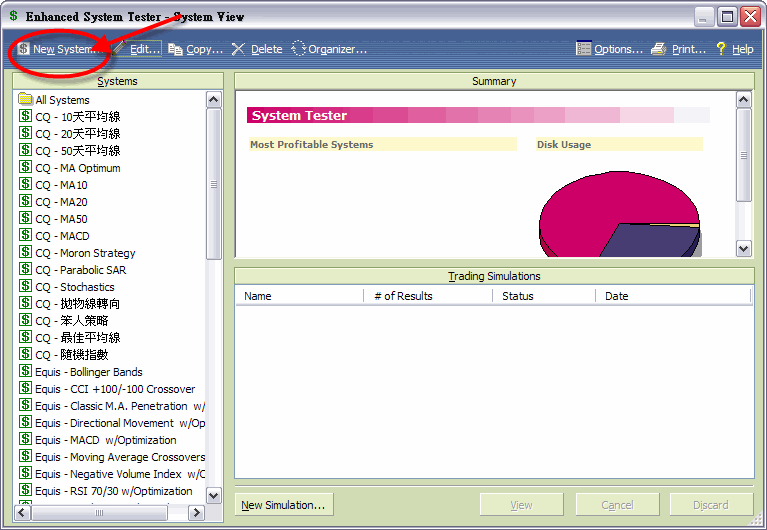Select the CQ - 拋物線轉向 system
Screen dimensions: 767x530
[x=69, y=304]
